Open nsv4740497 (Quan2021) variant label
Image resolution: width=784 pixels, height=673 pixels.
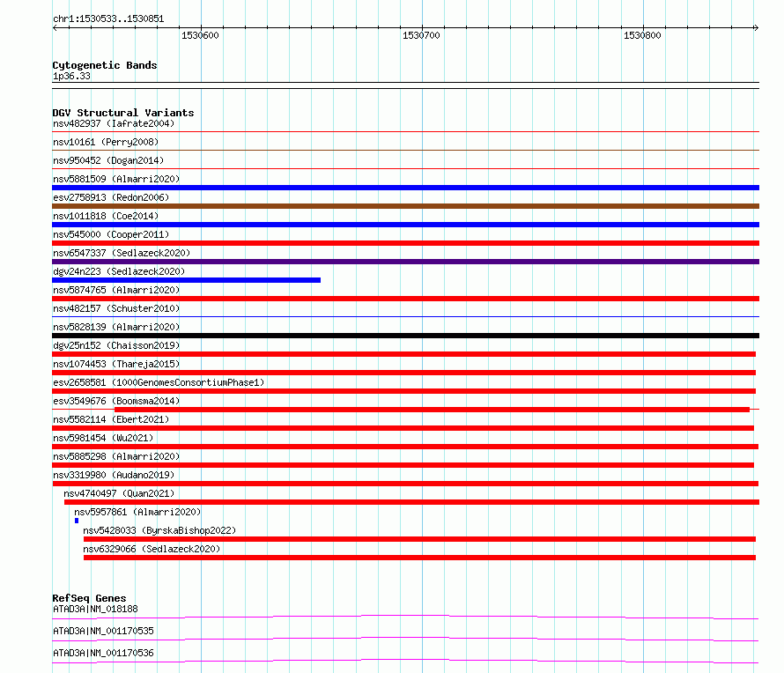119,493
